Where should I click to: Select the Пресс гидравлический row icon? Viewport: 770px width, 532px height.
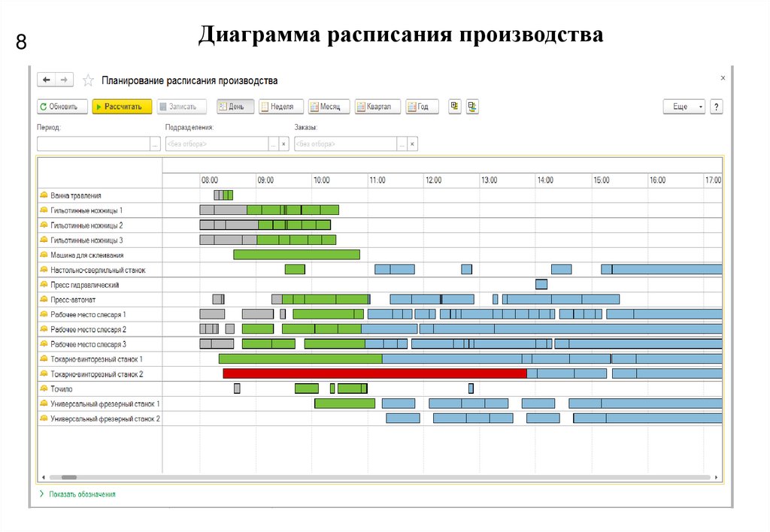pyautogui.click(x=44, y=284)
